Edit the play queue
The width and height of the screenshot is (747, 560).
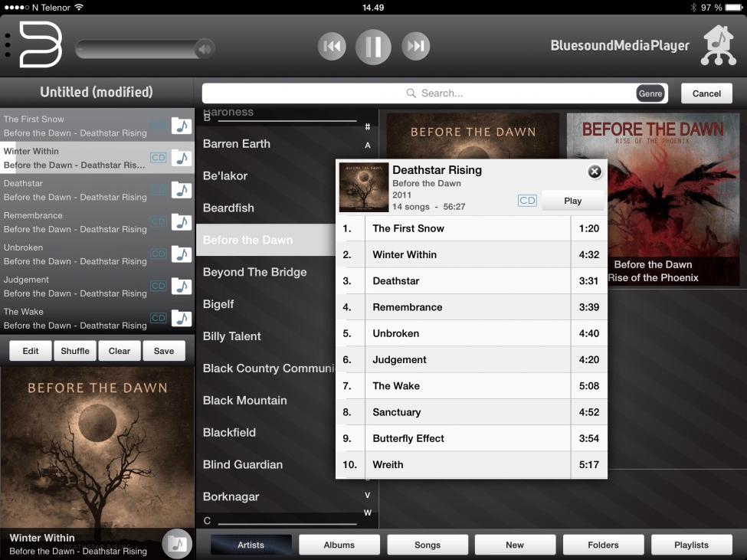tap(31, 351)
